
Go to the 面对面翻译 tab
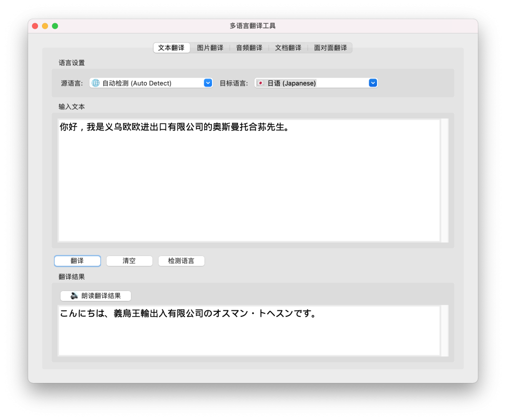tap(330, 48)
